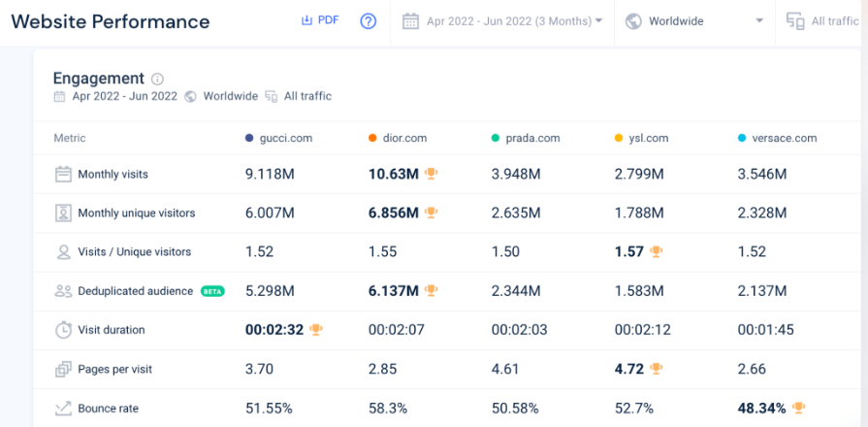
Task: Click prada.com's 3.948M value
Action: coord(516,175)
